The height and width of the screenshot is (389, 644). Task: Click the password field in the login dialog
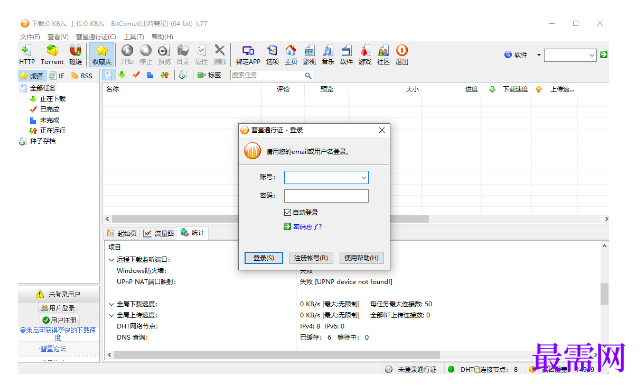[326, 196]
